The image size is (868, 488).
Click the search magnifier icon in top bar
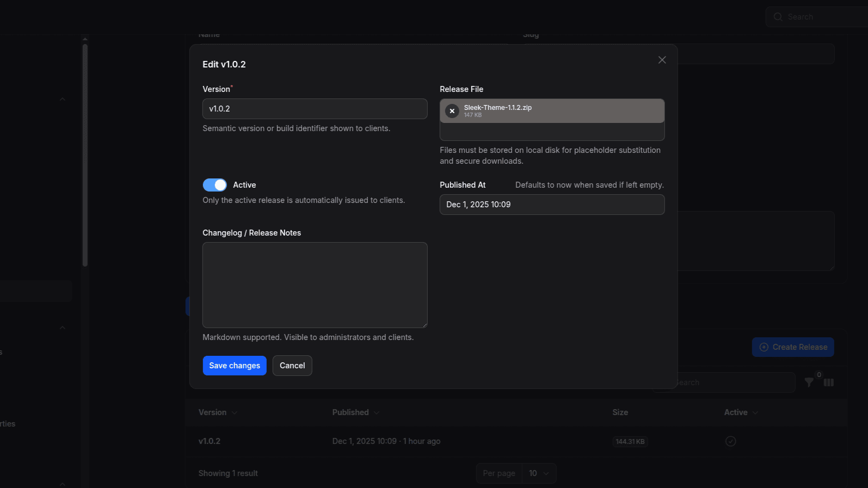coord(778,17)
